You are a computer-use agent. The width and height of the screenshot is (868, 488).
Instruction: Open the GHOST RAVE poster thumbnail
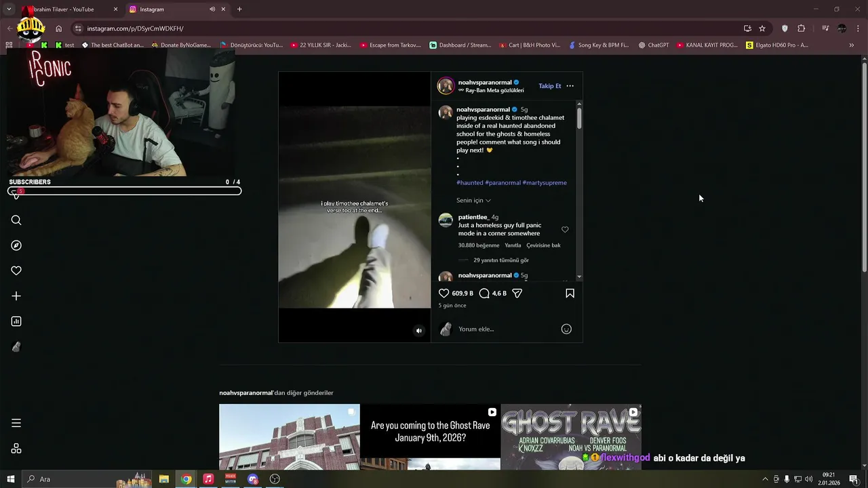(571, 437)
